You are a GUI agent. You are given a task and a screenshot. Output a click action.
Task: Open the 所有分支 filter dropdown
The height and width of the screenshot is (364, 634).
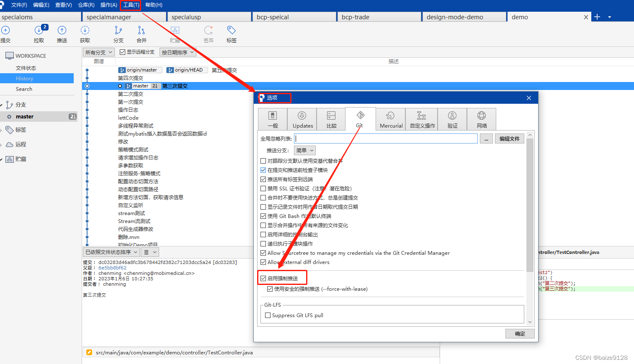click(x=99, y=52)
